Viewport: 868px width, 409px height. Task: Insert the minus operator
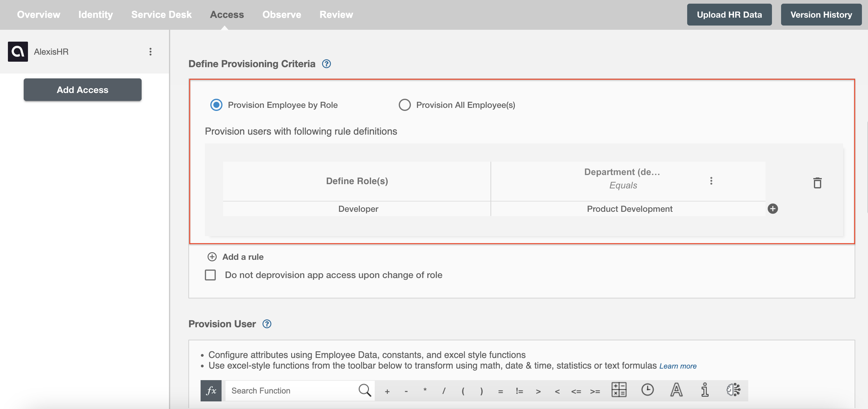[x=406, y=391]
